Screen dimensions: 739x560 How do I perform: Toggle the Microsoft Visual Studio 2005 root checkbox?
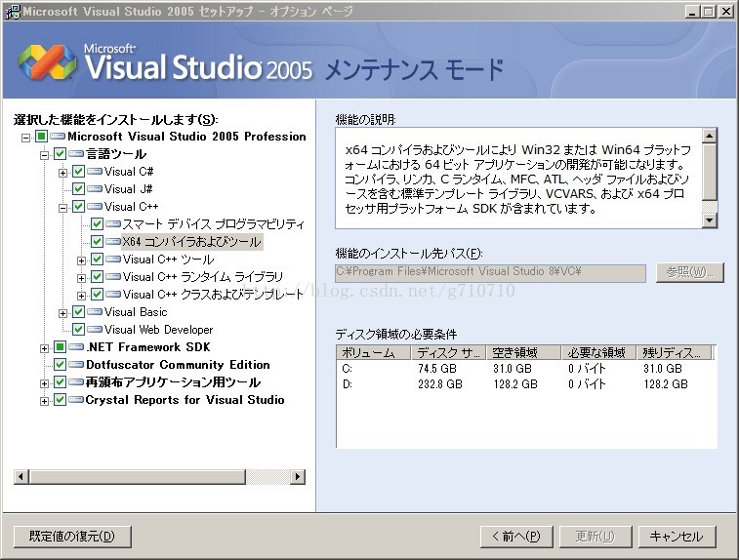click(41, 137)
